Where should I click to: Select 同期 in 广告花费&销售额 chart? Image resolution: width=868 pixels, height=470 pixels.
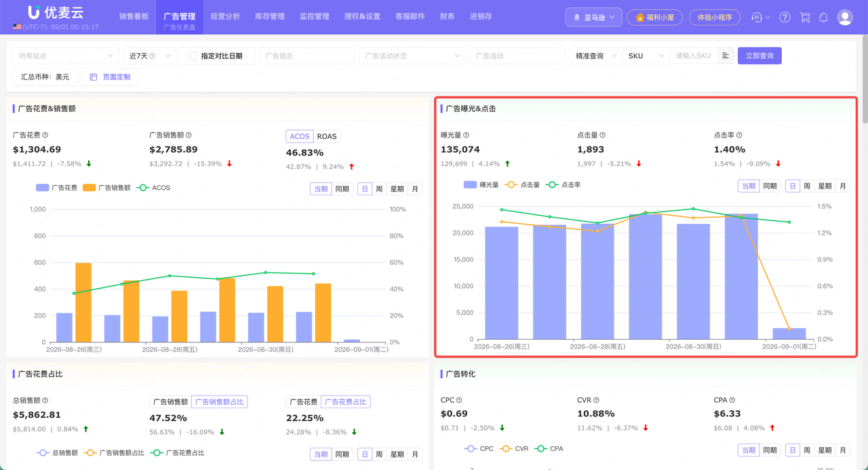342,189
